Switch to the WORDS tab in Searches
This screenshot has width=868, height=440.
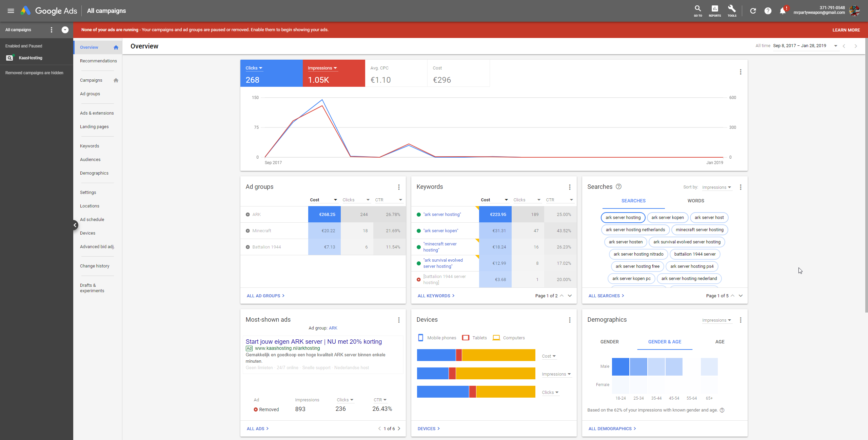(696, 201)
